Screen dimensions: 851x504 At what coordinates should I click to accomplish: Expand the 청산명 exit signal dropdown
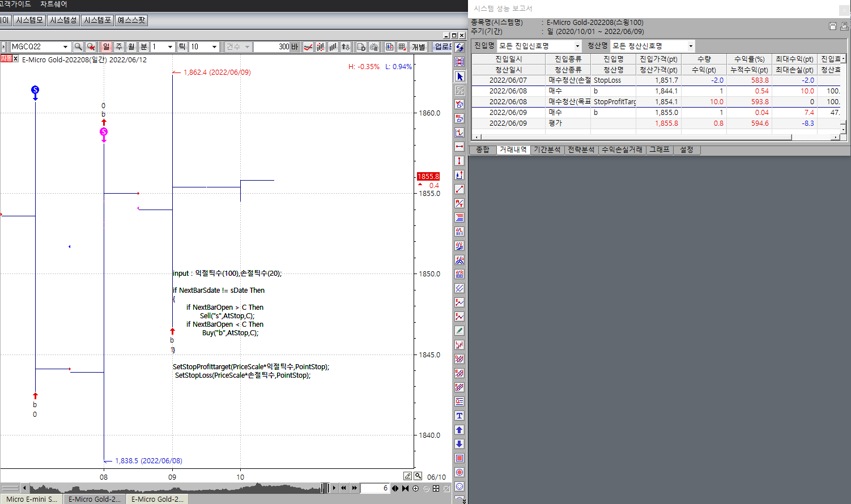[x=691, y=46]
